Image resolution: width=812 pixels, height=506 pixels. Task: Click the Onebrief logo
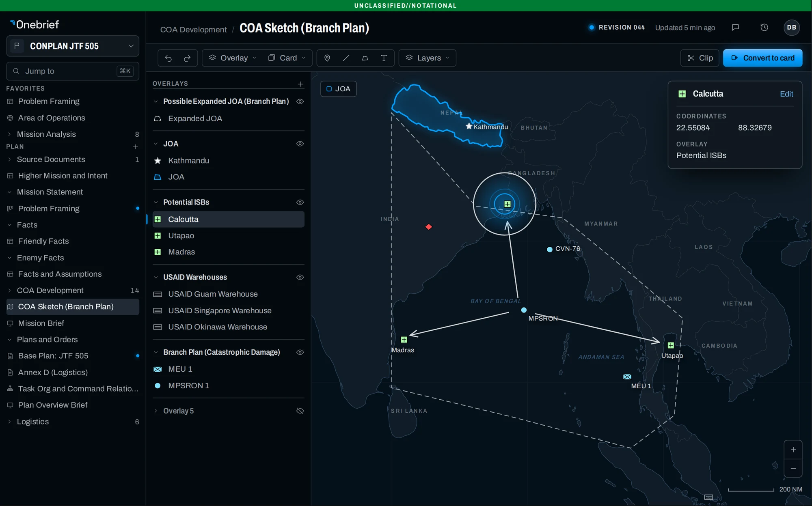pos(35,25)
